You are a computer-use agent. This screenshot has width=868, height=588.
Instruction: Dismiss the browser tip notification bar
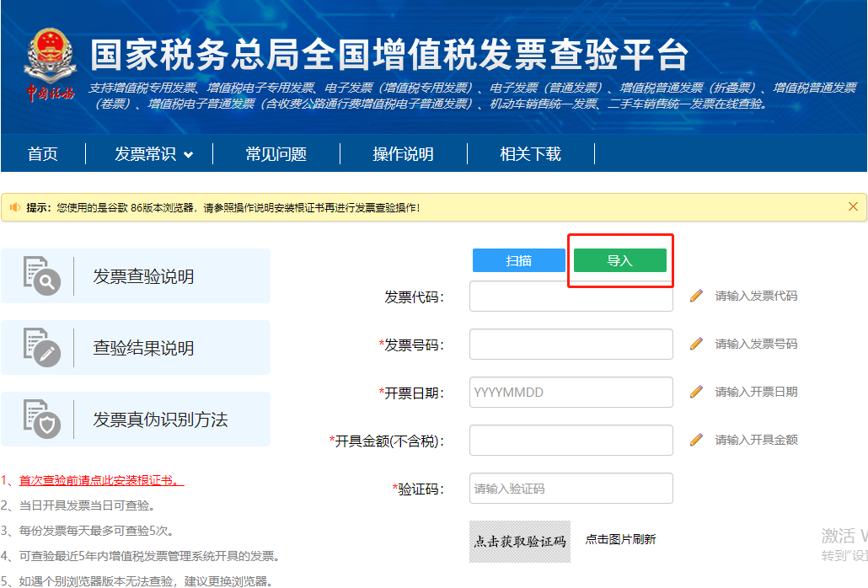pyautogui.click(x=853, y=206)
